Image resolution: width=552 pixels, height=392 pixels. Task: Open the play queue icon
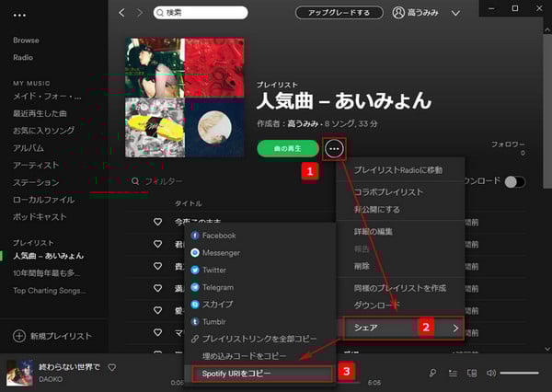pos(453,373)
